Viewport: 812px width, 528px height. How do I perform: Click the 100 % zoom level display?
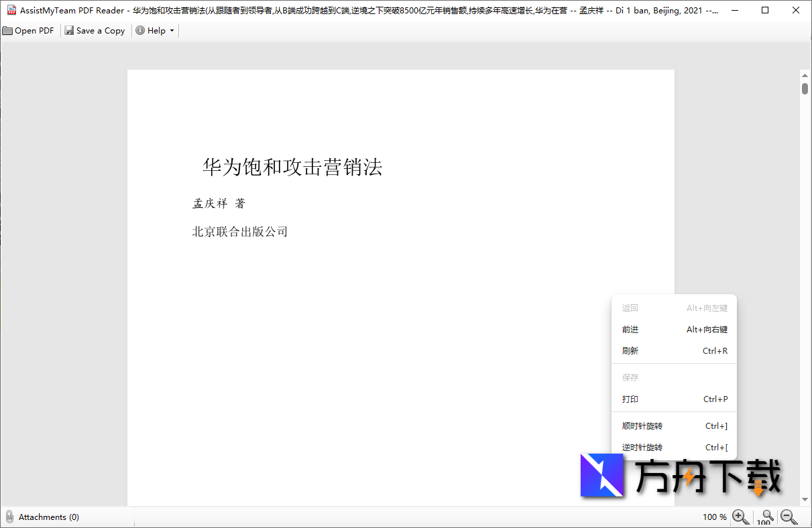[x=715, y=517]
